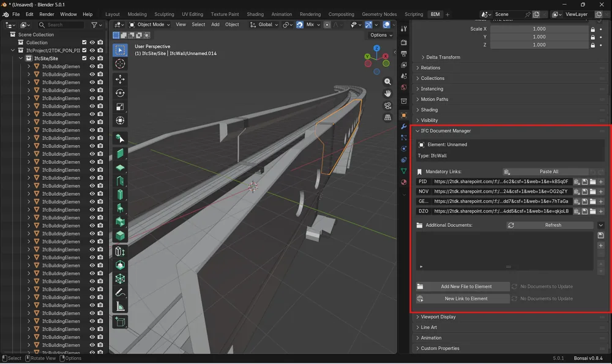612x364 pixels.
Task: Click the viewport zoom magnifier icon
Action: click(387, 81)
